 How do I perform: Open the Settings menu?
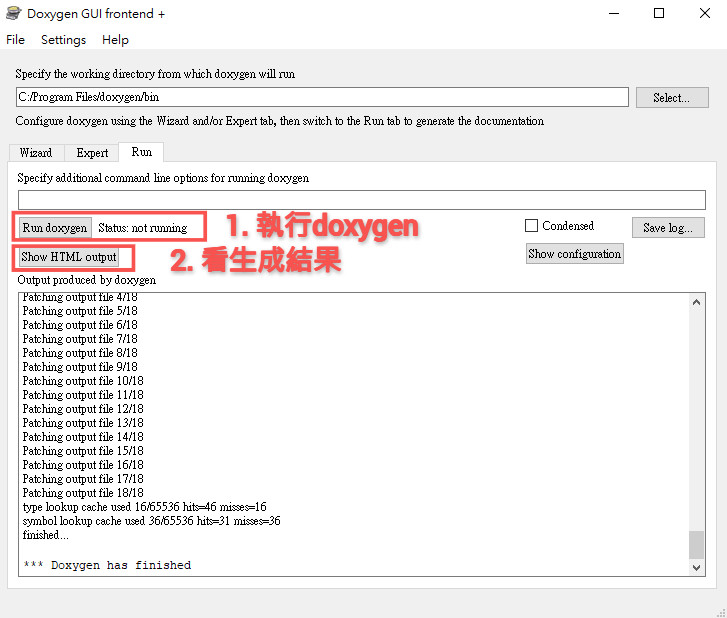[63, 40]
